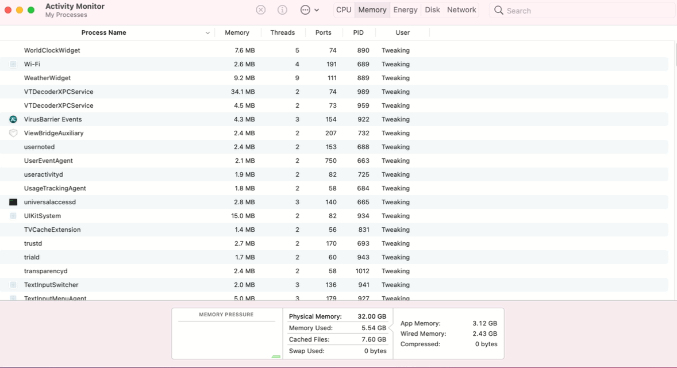Select the useractivityd process row

[x=334, y=174]
